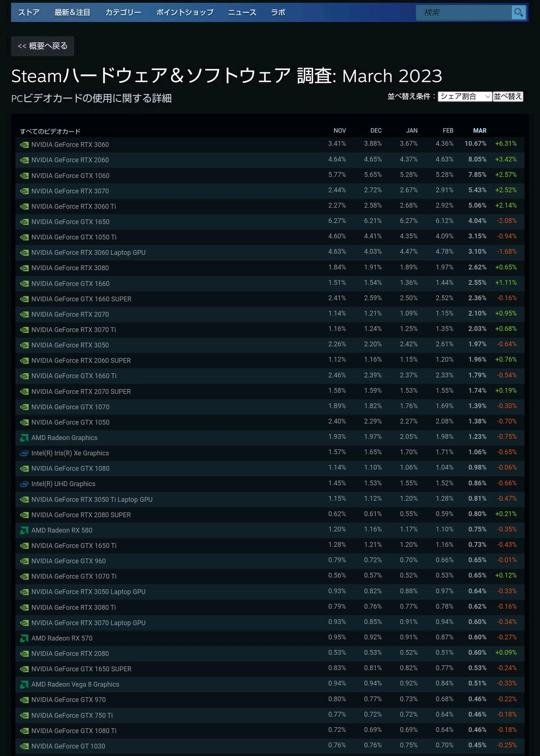Screen dimensions: 540x756
Task: Click NVIDIA logo beside GeForce GTX 1070
Action: 24,407
